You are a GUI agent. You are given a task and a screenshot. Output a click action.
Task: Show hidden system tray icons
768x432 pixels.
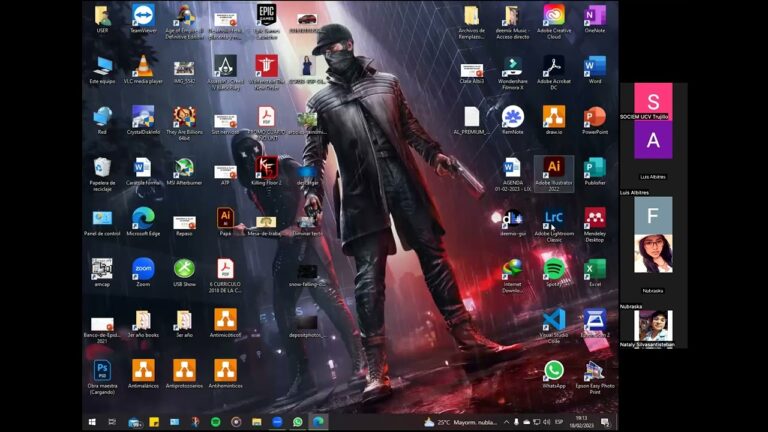tap(506, 422)
